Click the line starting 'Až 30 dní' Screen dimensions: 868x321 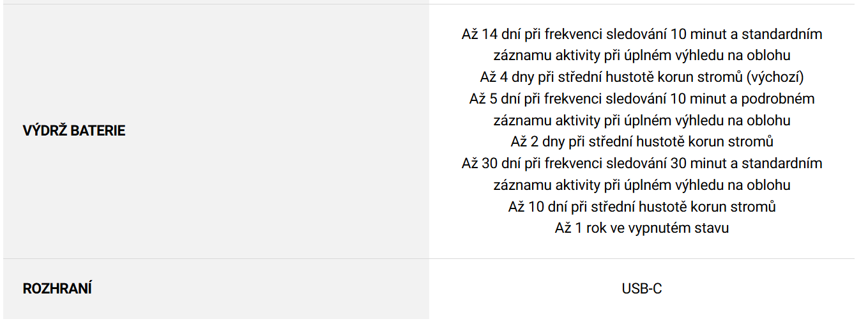642,164
